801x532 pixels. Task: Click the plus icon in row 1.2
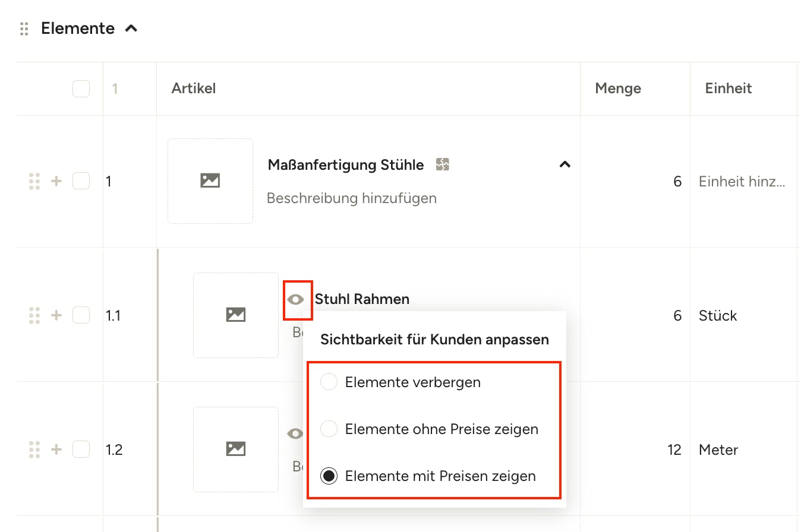pos(56,449)
